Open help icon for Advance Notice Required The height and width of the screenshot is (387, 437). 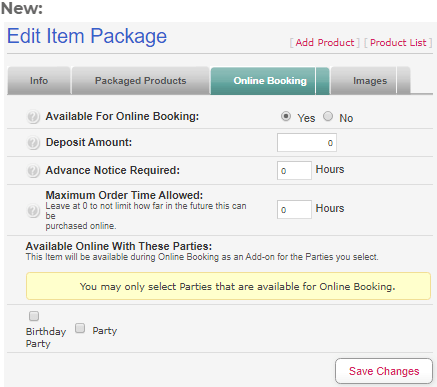(x=33, y=171)
